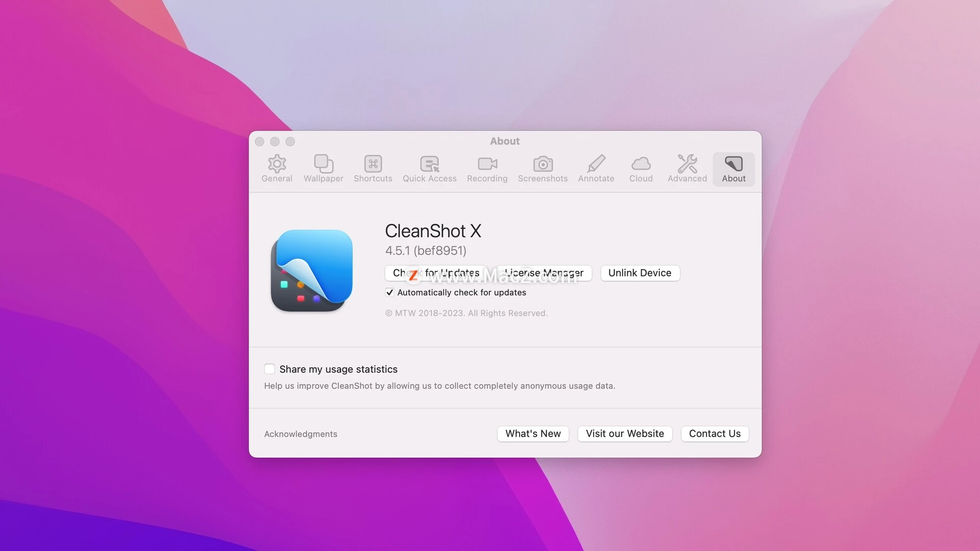Switch to Wallpaper settings
The width and height of the screenshot is (980, 551).
pos(323,167)
